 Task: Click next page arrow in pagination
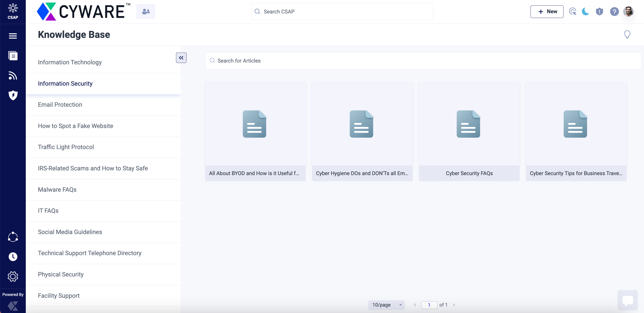(454, 305)
